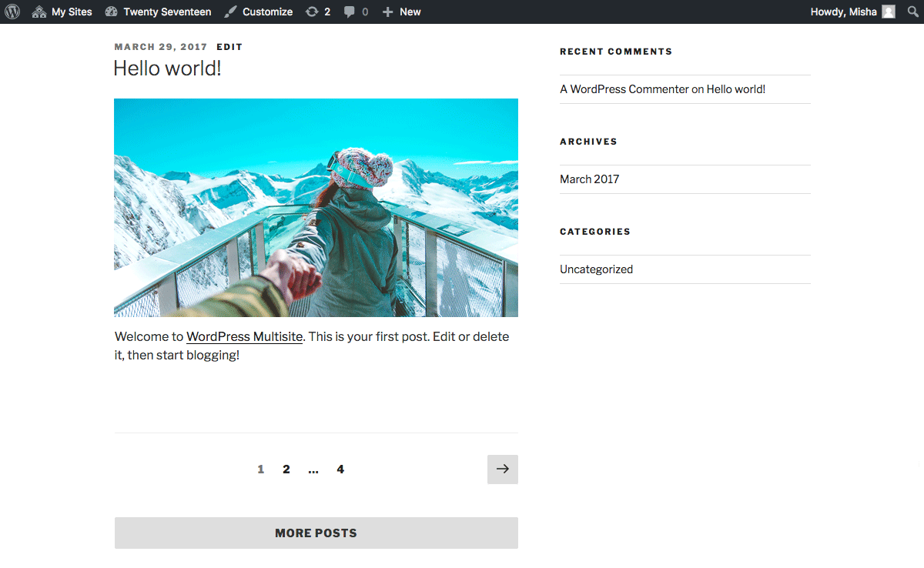Click the MORE POSTS button

point(316,533)
